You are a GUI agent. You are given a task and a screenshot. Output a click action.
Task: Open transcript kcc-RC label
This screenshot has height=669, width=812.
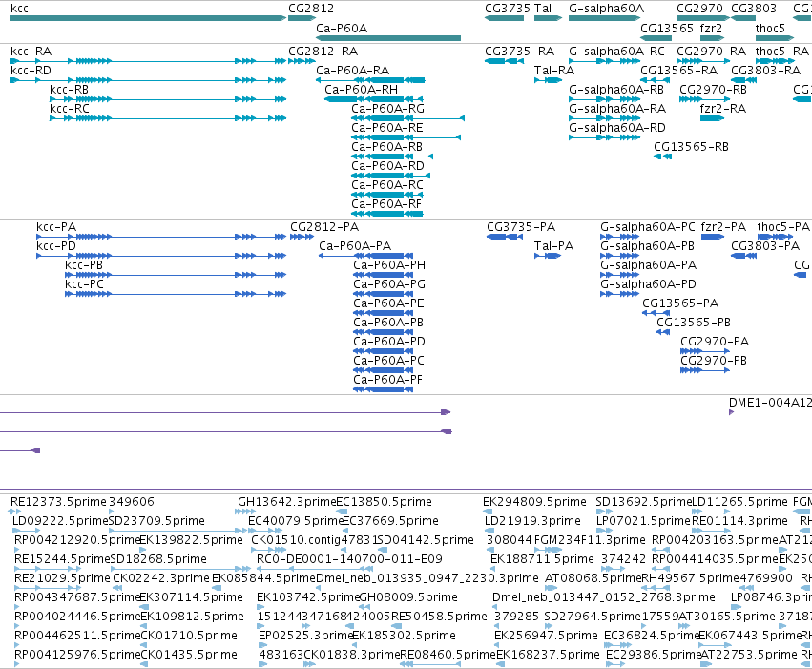coord(70,109)
